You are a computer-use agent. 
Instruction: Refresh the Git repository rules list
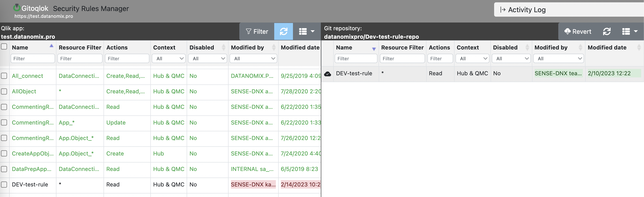tap(607, 31)
